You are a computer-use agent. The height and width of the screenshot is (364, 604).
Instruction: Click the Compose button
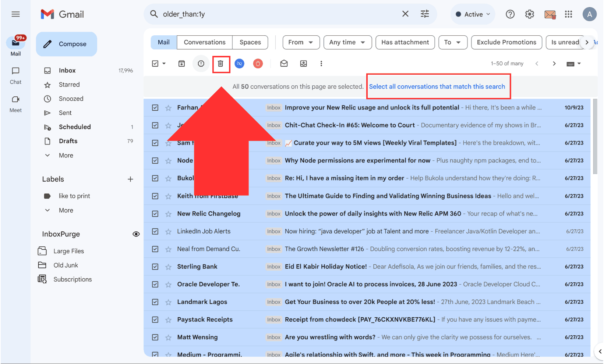(67, 44)
